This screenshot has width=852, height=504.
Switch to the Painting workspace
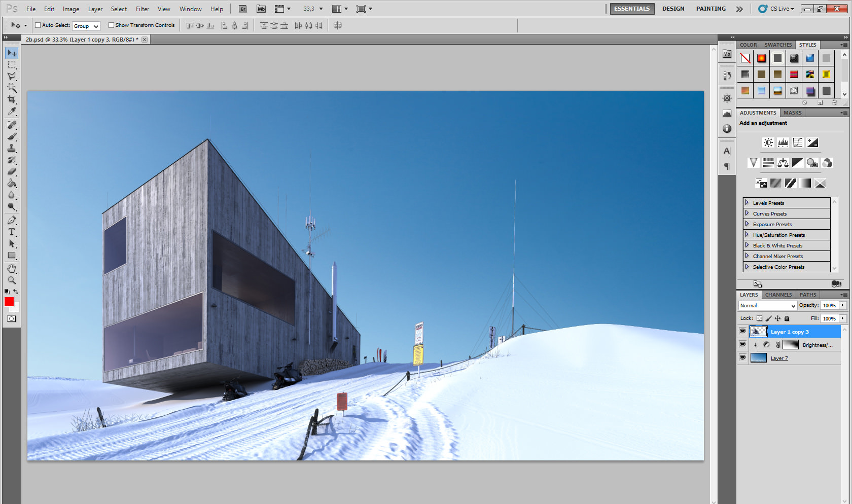click(x=711, y=9)
